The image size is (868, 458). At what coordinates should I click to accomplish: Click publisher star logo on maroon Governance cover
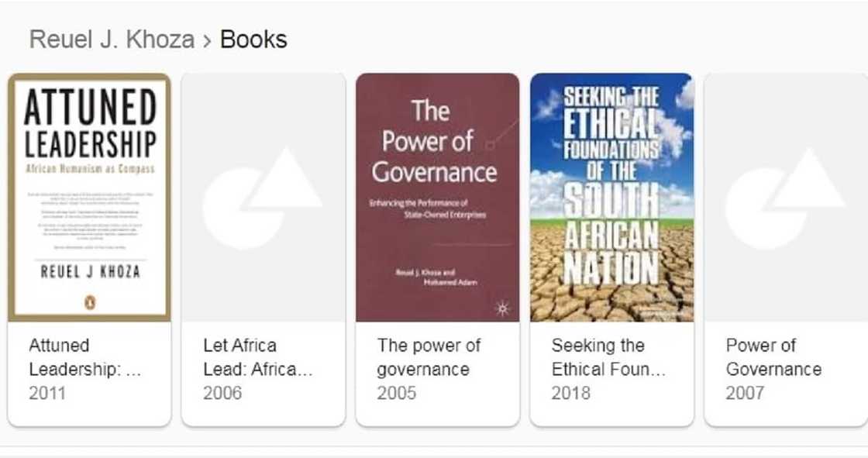501,308
